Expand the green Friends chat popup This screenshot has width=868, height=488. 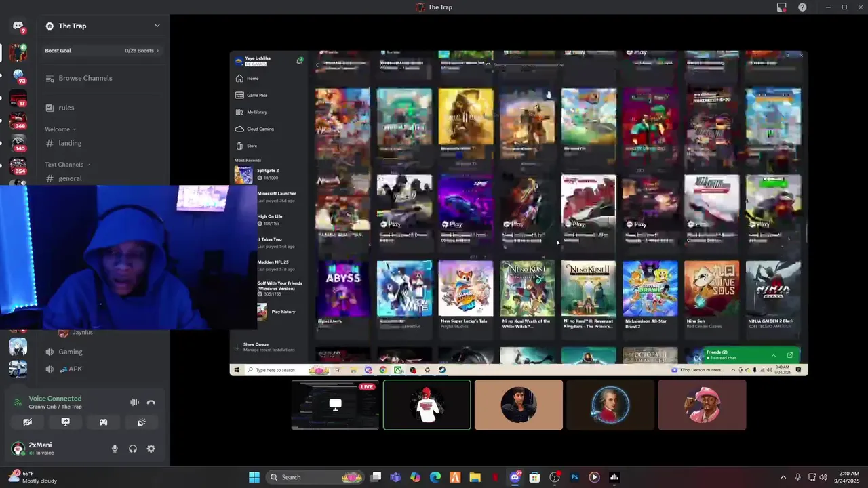(x=773, y=355)
